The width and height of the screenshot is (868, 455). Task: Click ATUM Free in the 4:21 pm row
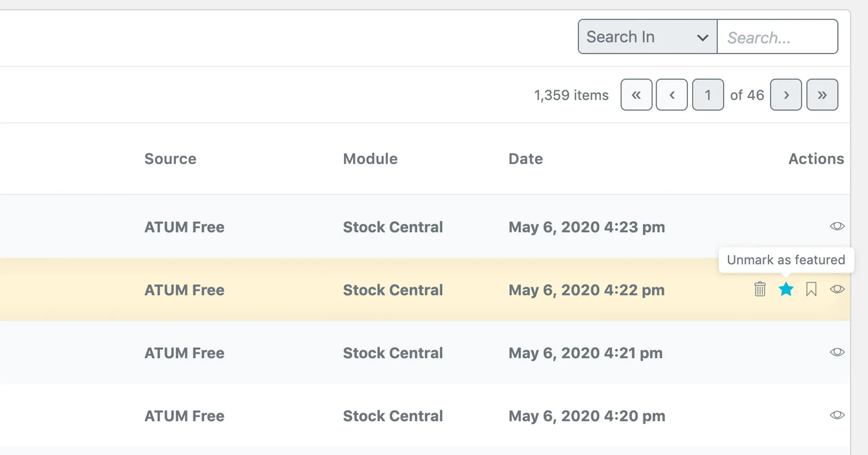[x=184, y=353]
